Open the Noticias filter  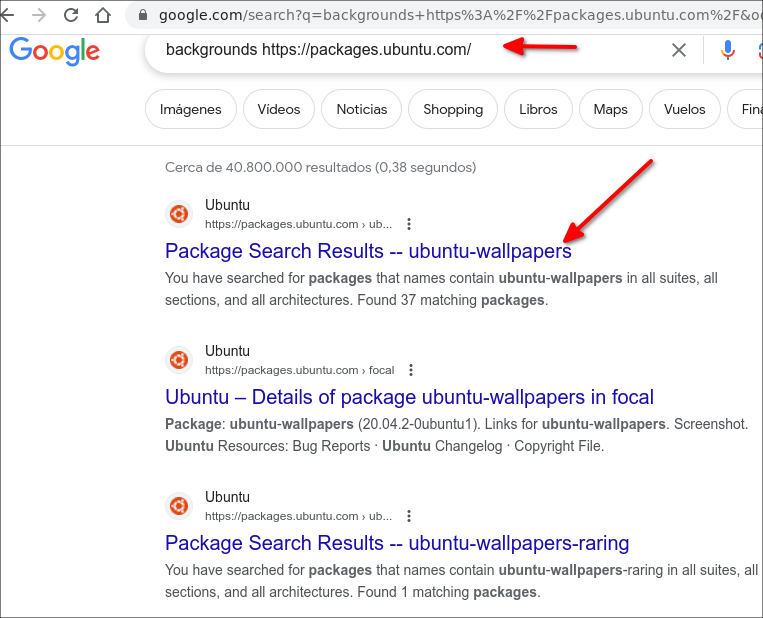pos(362,109)
